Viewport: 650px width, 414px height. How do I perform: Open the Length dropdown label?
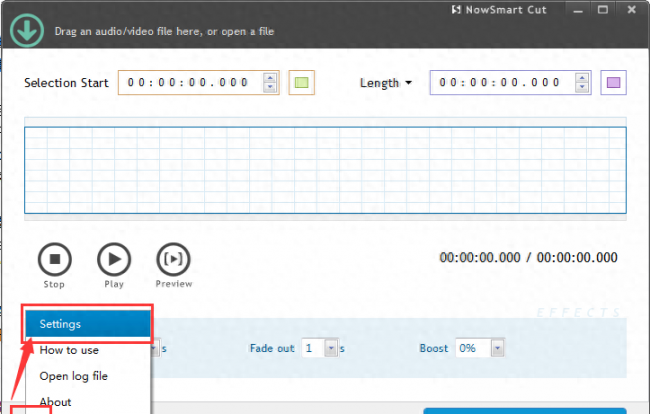(x=386, y=83)
